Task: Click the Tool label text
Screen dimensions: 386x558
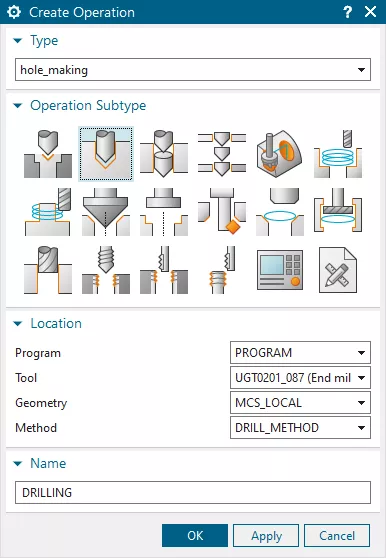Action: point(26,378)
